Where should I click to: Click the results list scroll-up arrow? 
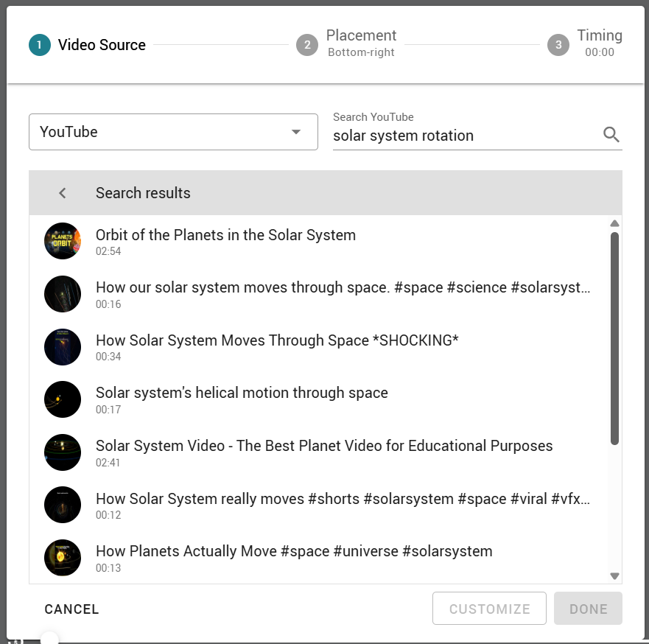(x=614, y=223)
